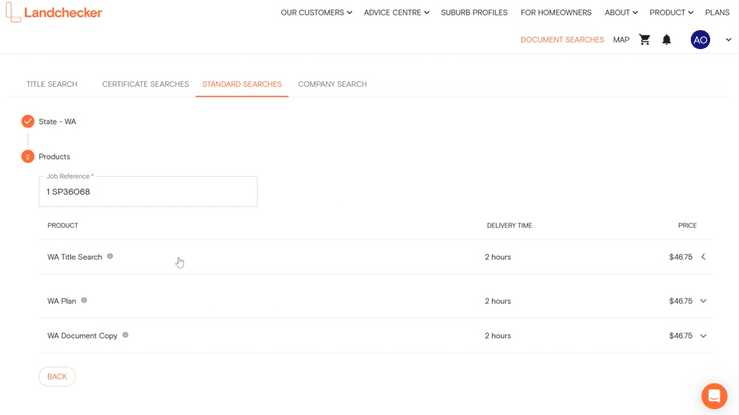The image size is (739, 415).
Task: Click the step 2 Products circle
Action: point(28,156)
